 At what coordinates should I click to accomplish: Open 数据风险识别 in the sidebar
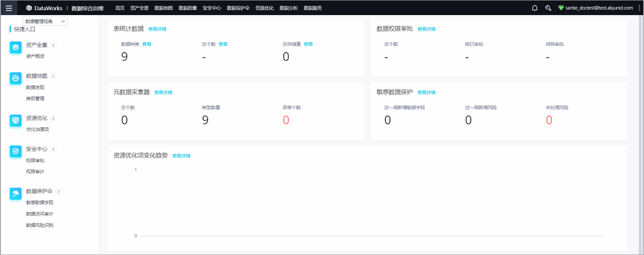(x=40, y=225)
